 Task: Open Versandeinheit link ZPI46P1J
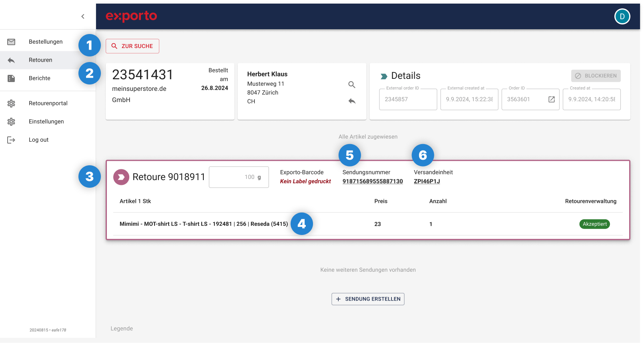click(427, 181)
